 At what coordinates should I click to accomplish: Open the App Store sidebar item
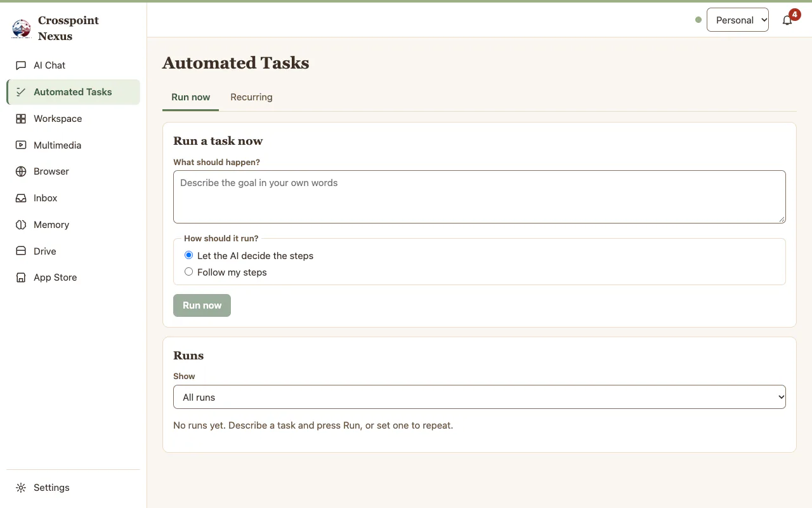coord(73,277)
